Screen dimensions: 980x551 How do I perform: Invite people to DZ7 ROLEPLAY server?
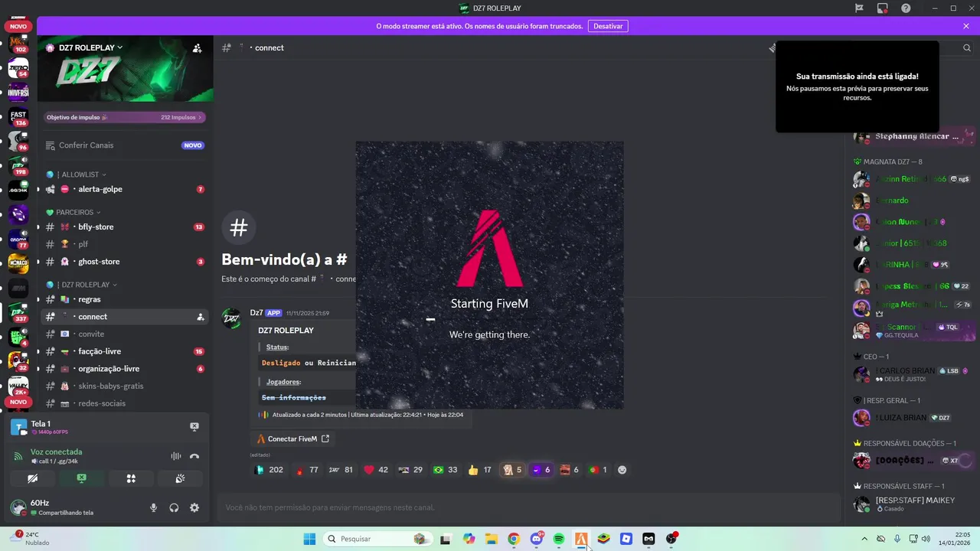click(197, 47)
